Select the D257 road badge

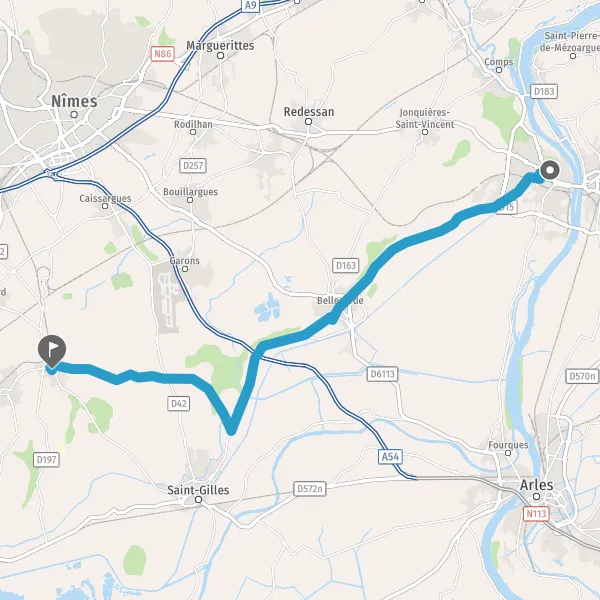(193, 166)
